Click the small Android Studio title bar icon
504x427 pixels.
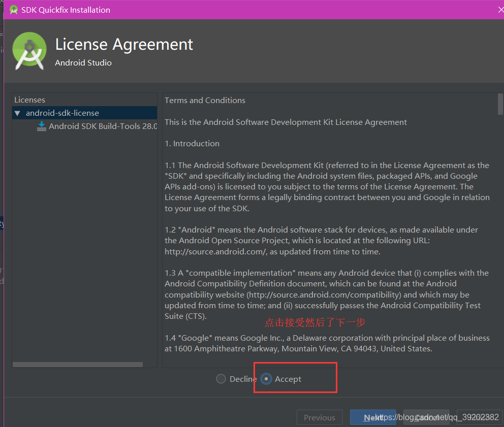pyautogui.click(x=14, y=10)
